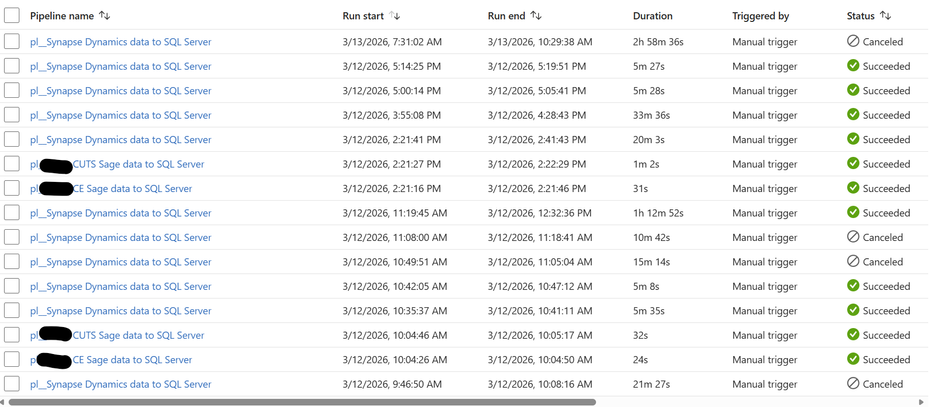Tick checkbox for the 10:49:51 AM run

[x=12, y=262]
